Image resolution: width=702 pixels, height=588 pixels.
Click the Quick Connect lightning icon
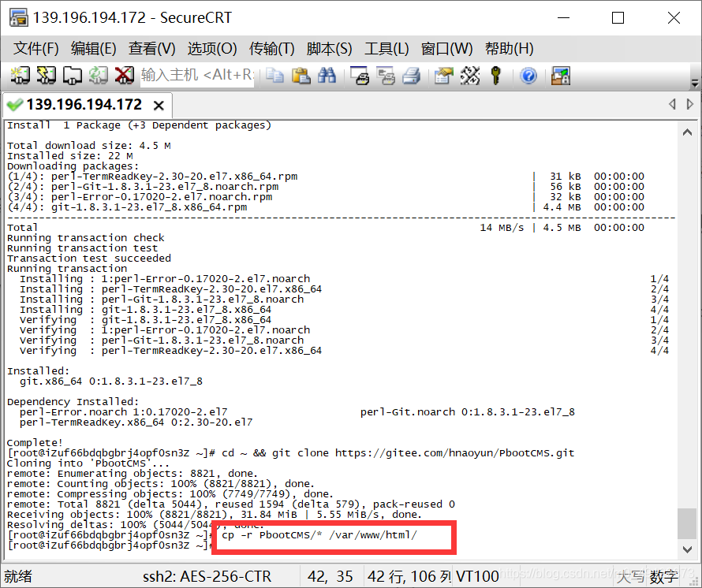46,76
